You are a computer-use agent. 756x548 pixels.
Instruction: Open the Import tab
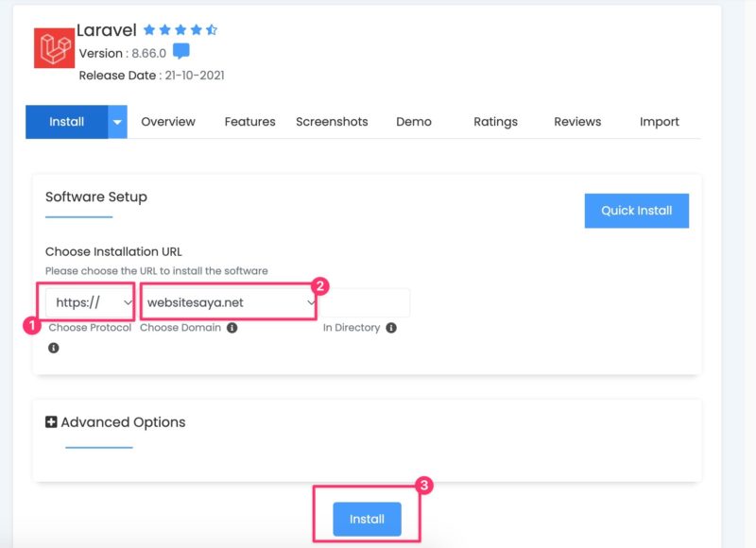(660, 121)
